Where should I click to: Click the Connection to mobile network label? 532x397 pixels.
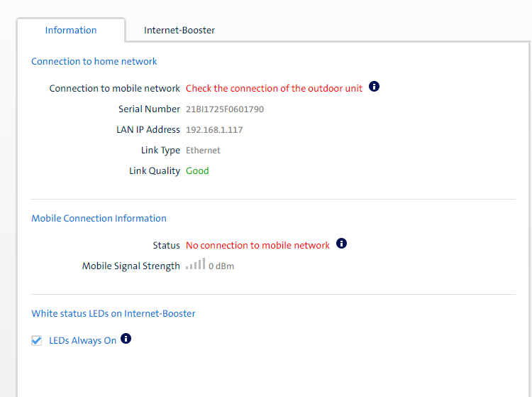[114, 89]
